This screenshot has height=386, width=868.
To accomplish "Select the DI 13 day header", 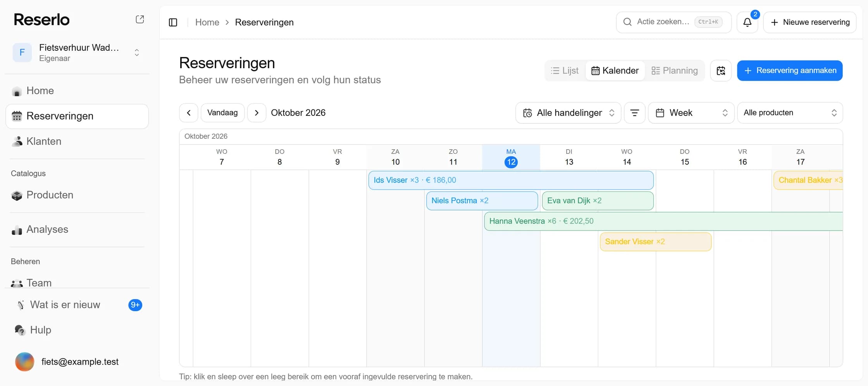I will (569, 157).
